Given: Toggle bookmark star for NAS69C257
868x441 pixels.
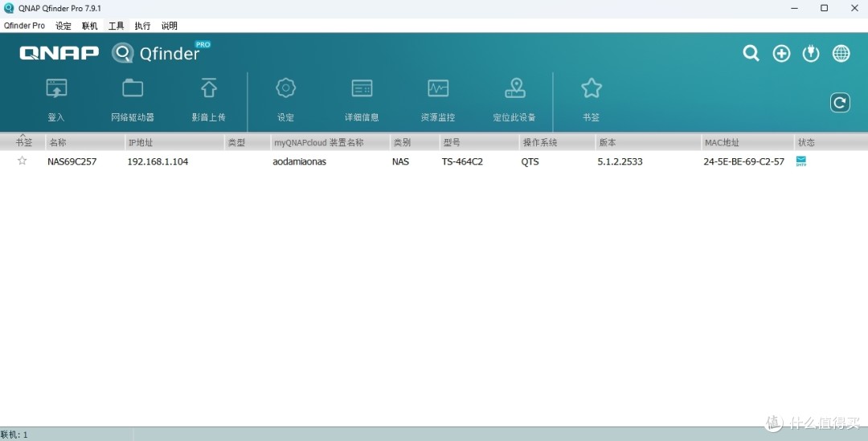Looking at the screenshot, I should [23, 161].
